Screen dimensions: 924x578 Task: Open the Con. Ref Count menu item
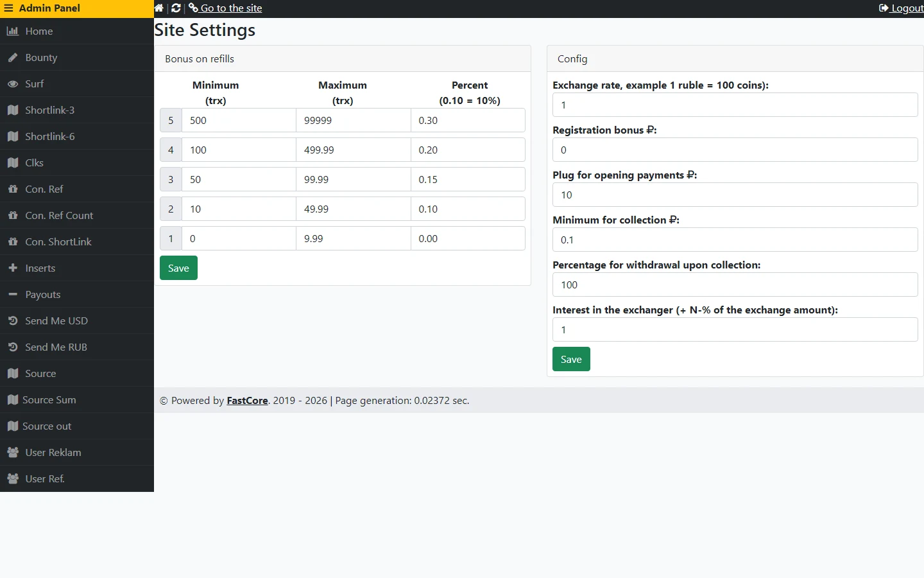click(77, 215)
